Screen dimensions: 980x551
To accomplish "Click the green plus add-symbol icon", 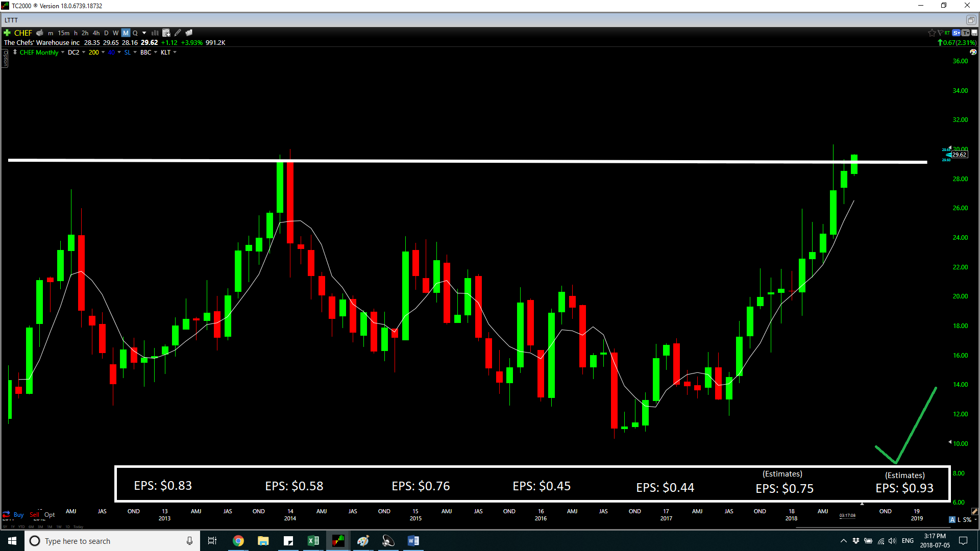I will click(7, 33).
